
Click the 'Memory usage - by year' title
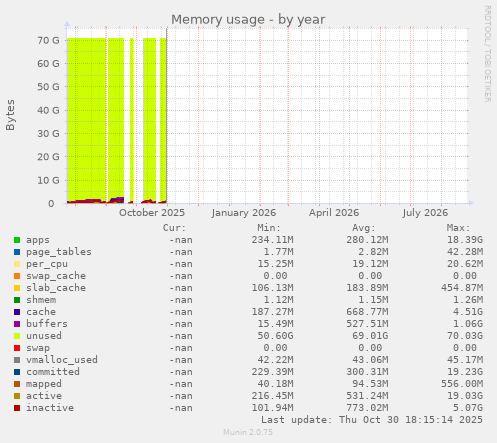(248, 20)
